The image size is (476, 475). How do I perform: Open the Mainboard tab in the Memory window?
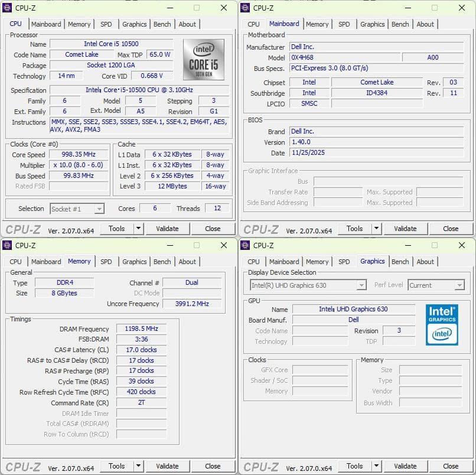pyautogui.click(x=46, y=262)
